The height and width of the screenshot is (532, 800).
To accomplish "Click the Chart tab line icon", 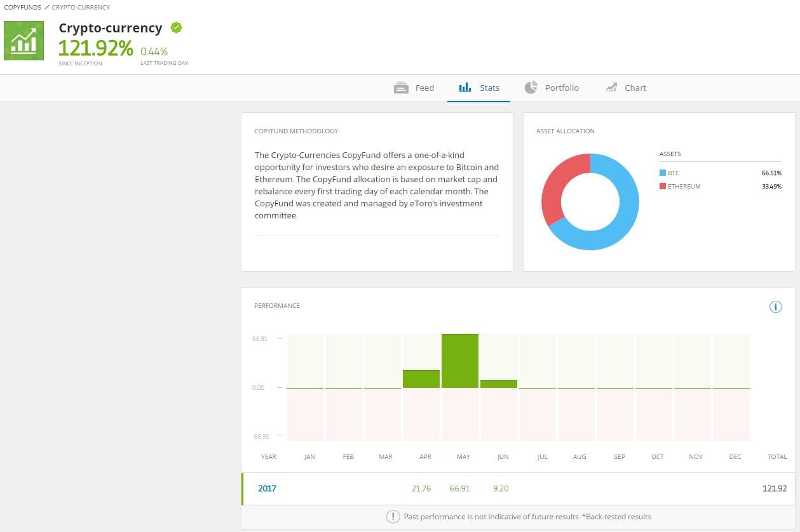I will [611, 88].
